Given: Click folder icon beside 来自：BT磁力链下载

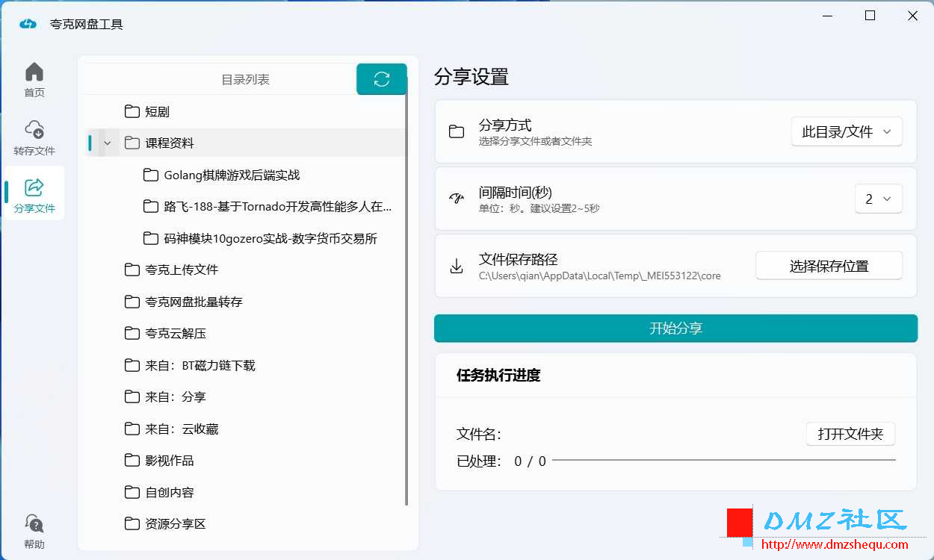Looking at the screenshot, I should click(132, 365).
